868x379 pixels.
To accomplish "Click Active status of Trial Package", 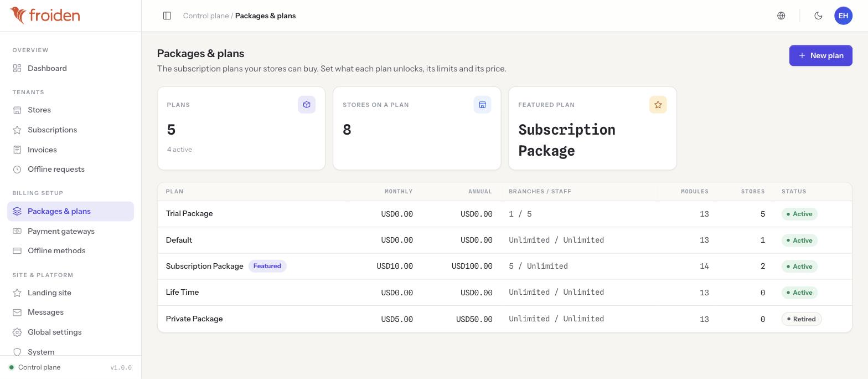I will coord(799,214).
